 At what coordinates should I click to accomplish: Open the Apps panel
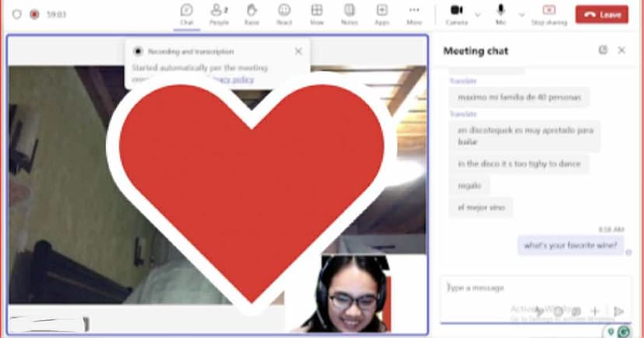coord(382,13)
